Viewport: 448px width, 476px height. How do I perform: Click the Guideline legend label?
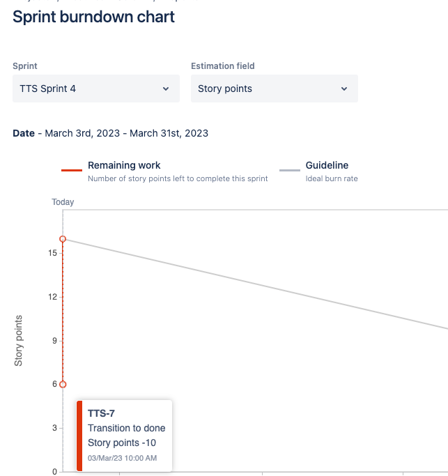point(327,165)
